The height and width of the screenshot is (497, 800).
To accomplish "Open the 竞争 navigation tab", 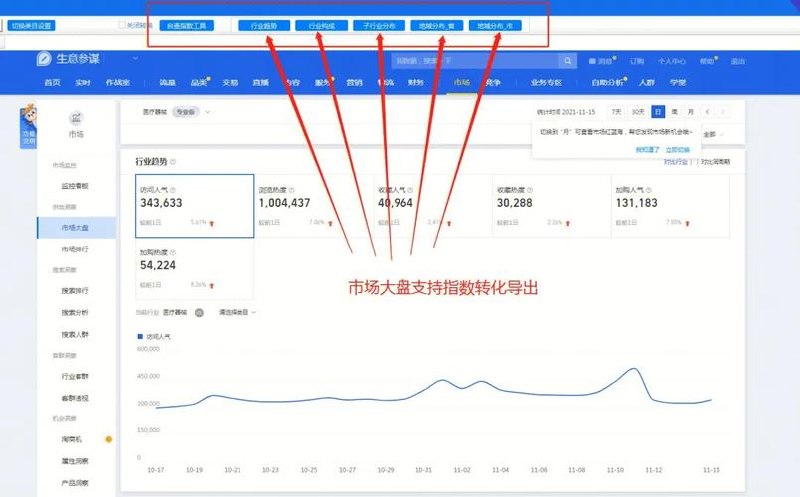I will [493, 82].
